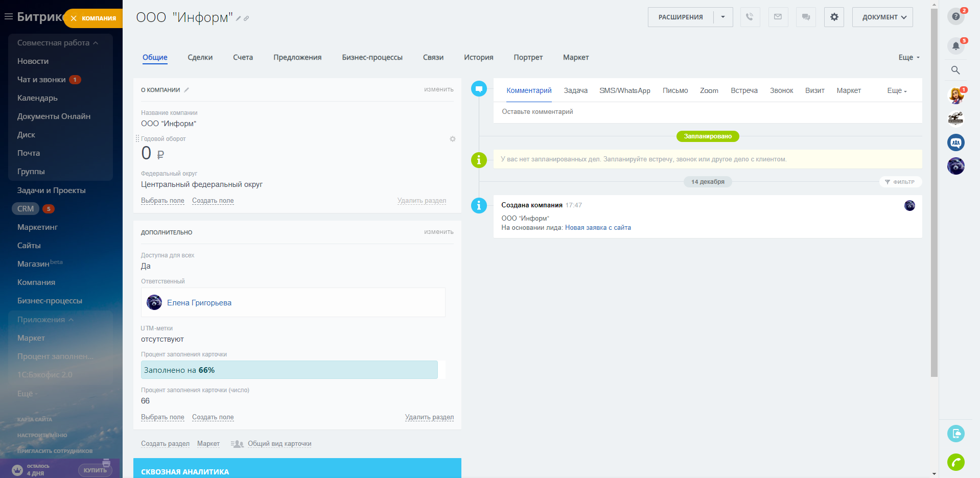The width and height of the screenshot is (980, 478).
Task: Click gear icon next to Годовой оборот
Action: click(x=452, y=139)
